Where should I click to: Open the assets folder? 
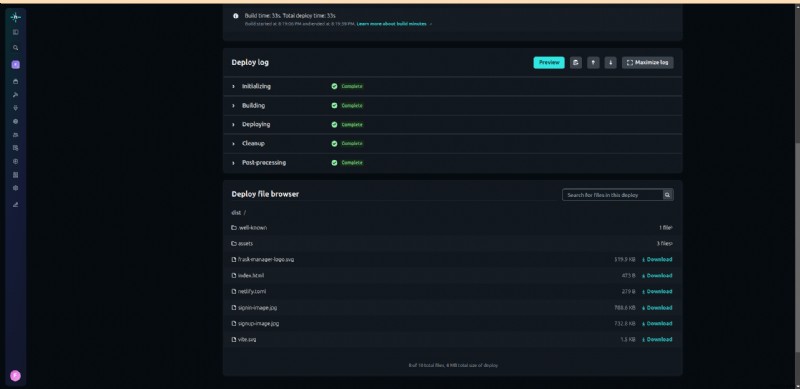(x=245, y=244)
